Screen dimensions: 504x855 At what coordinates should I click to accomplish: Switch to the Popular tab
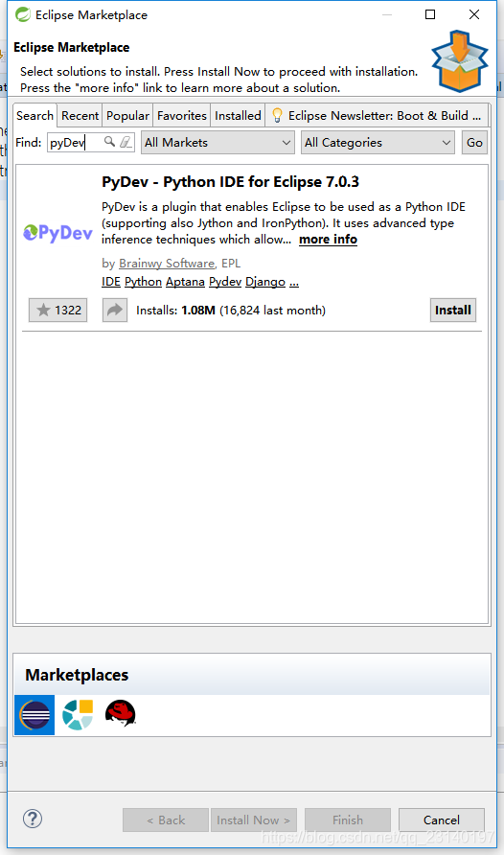coord(127,116)
